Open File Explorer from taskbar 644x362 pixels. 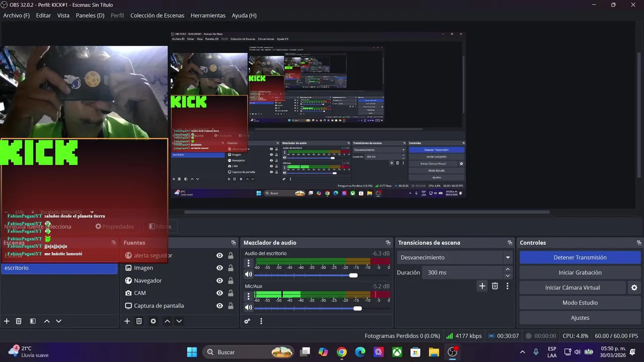point(434,352)
